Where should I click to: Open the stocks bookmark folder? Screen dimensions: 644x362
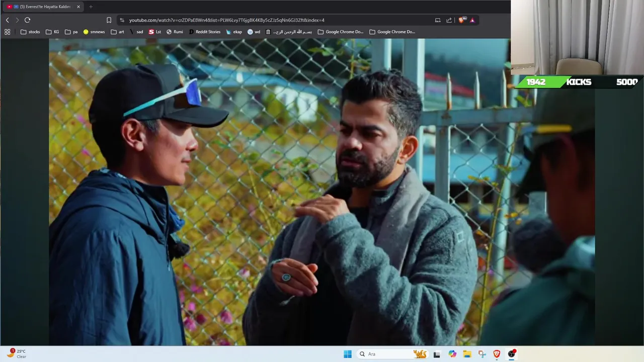30,32
